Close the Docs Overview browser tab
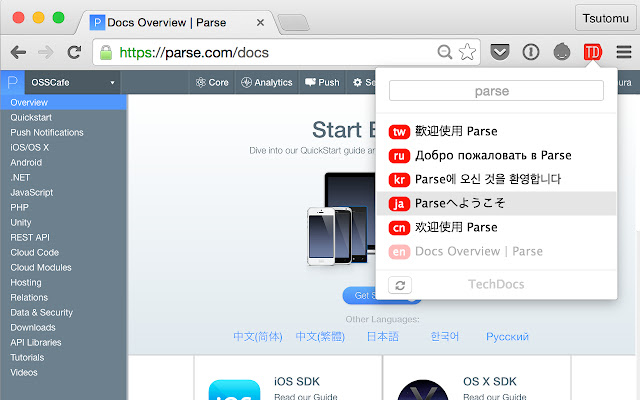Image resolution: width=640 pixels, height=400 pixels. 260,23
